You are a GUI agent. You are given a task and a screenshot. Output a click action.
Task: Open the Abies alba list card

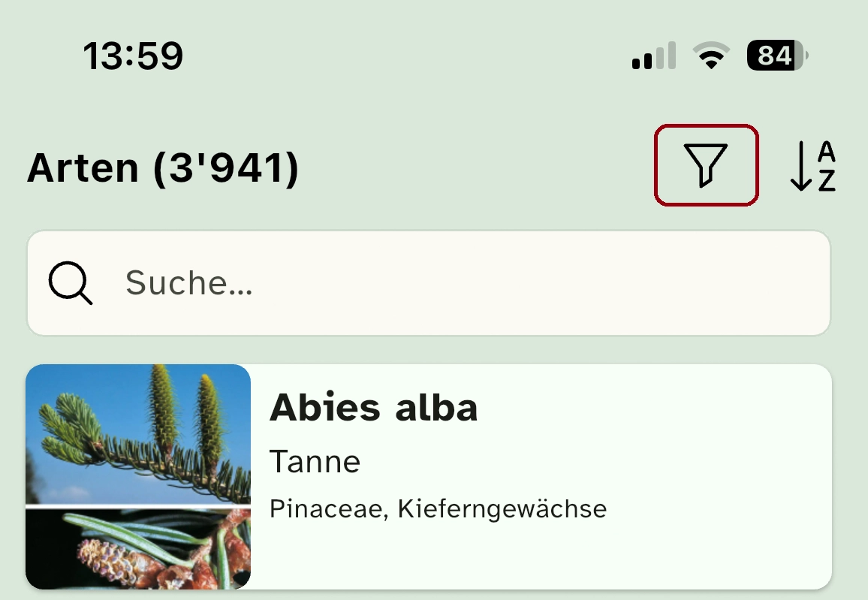click(x=429, y=477)
